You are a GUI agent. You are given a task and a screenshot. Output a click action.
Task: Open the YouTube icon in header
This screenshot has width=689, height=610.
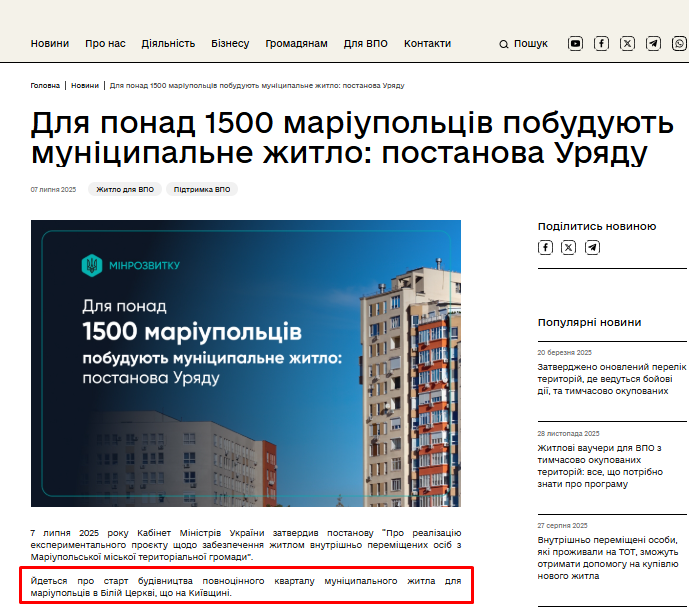pos(575,44)
